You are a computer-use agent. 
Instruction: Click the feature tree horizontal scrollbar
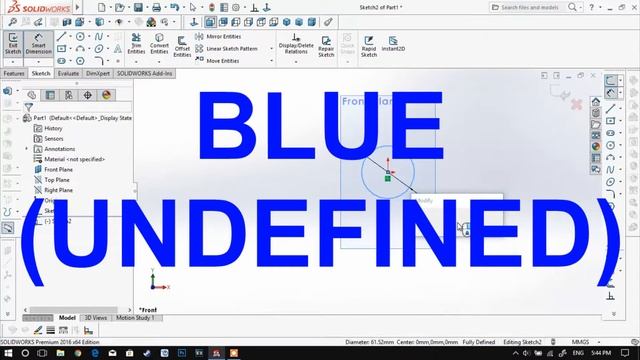pos(73,310)
